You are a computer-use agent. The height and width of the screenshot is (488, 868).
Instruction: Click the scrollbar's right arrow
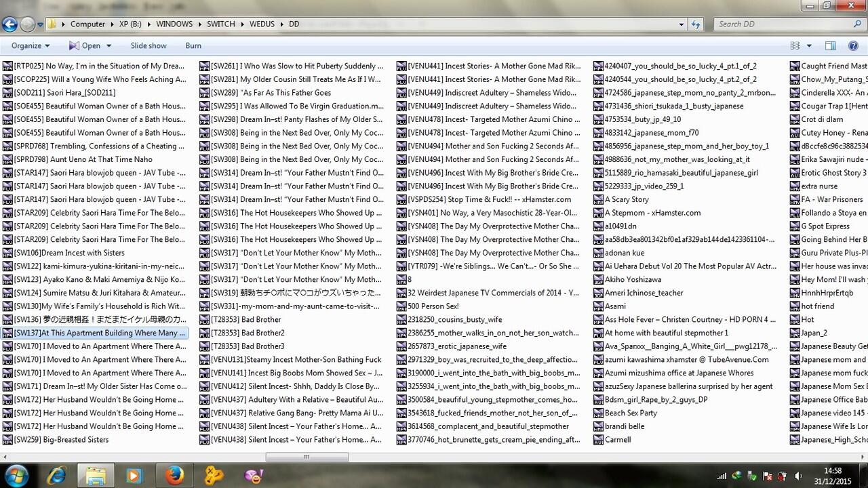coord(863,457)
